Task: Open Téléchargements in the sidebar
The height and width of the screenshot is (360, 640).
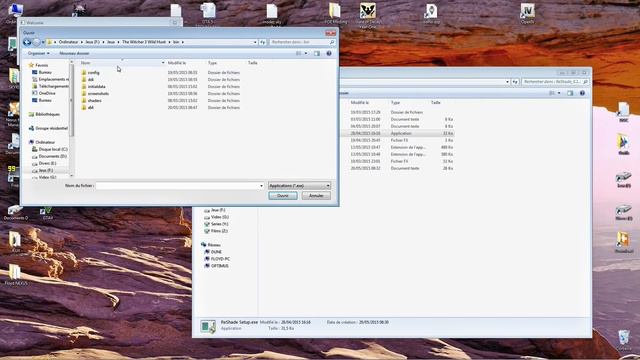Action: click(x=53, y=86)
